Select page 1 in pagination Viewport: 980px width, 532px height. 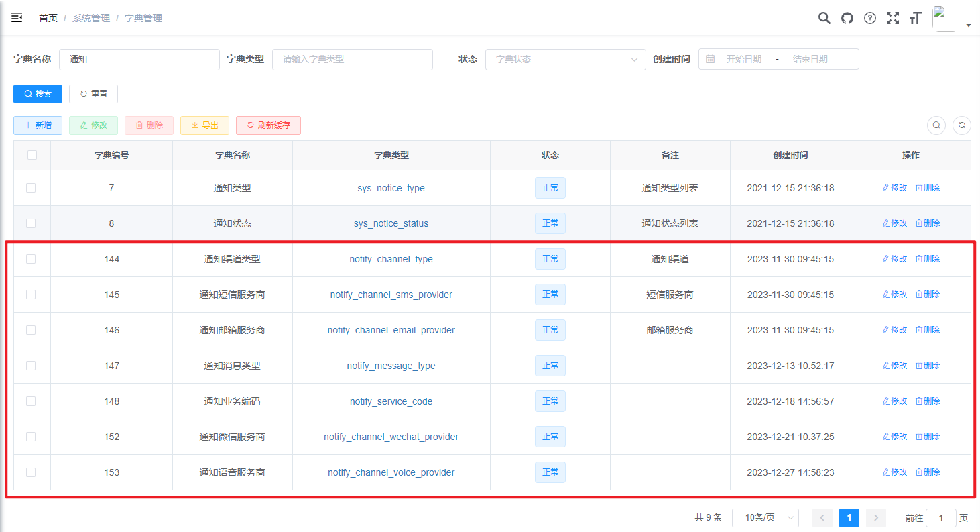click(x=849, y=517)
